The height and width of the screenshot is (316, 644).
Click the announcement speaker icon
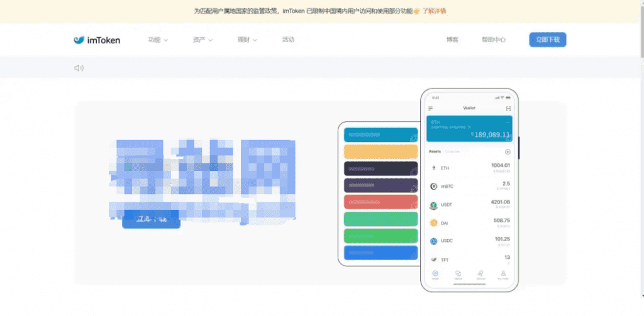click(79, 68)
